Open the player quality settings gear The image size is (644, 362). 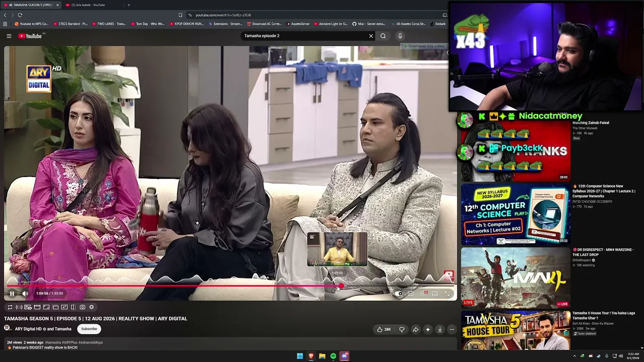[423, 294]
